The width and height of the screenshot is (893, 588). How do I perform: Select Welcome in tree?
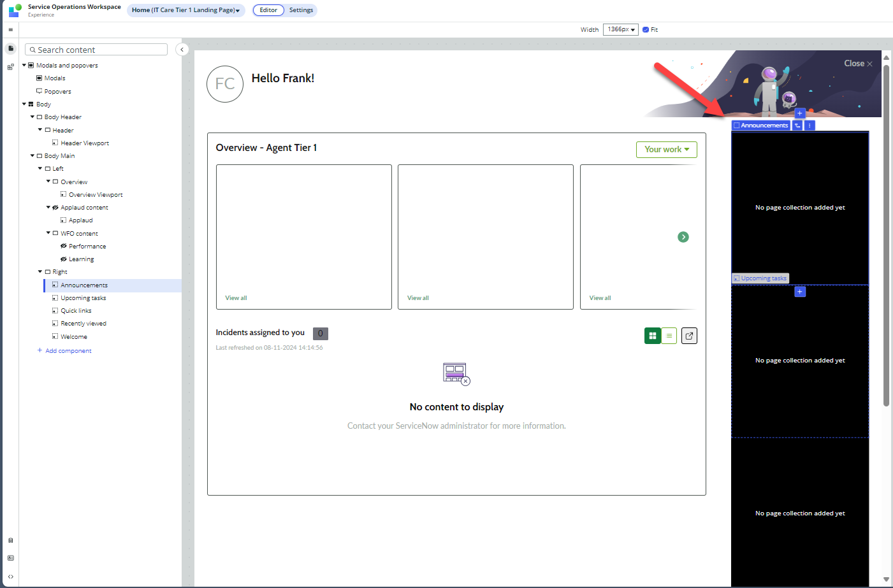click(74, 337)
